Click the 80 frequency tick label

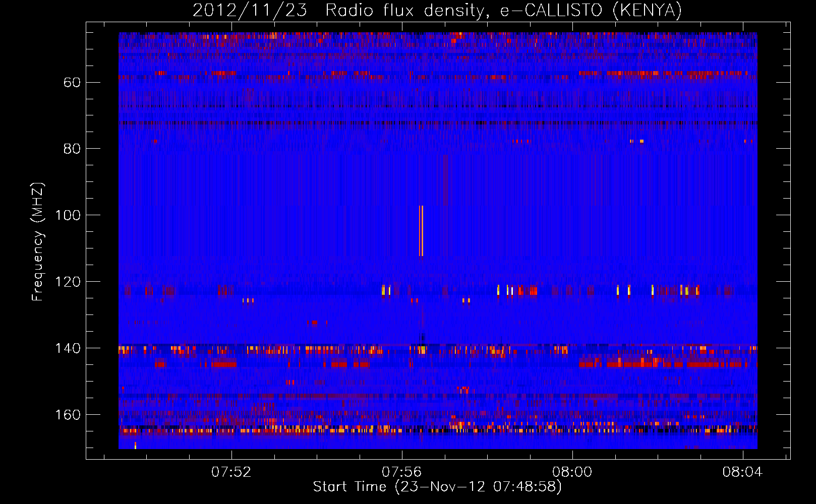(x=72, y=149)
